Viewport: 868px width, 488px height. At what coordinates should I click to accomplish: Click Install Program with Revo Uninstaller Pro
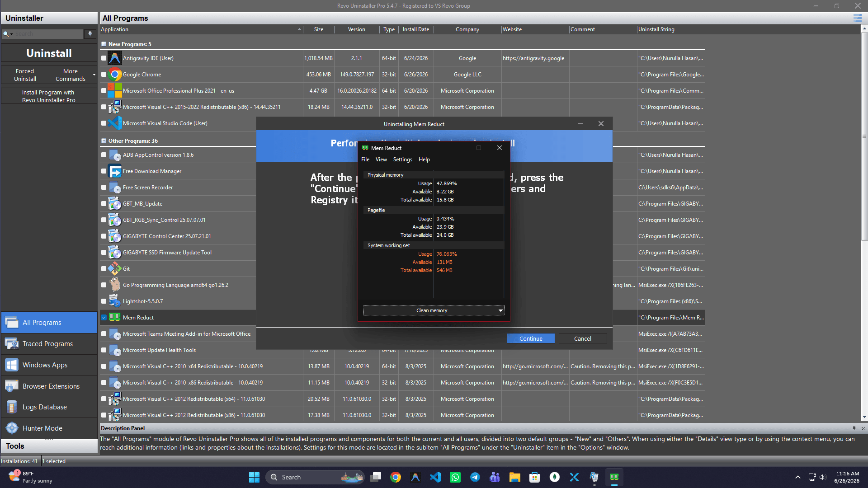[x=49, y=96]
